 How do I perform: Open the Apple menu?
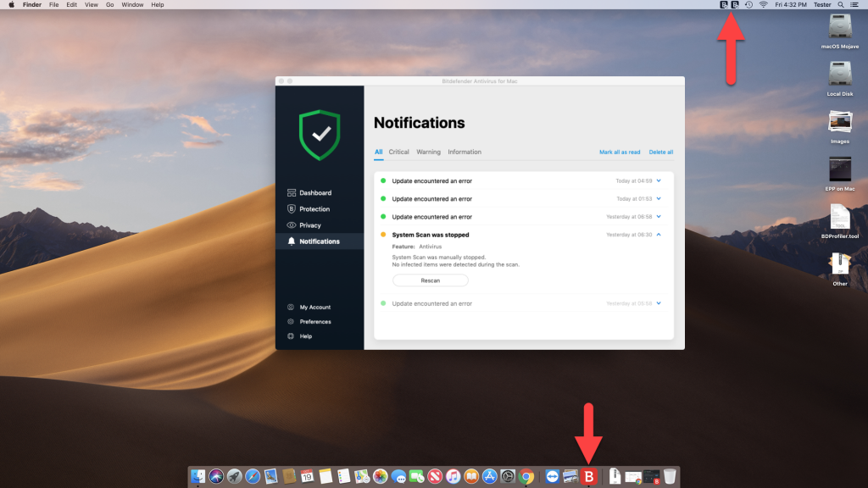(x=12, y=4)
